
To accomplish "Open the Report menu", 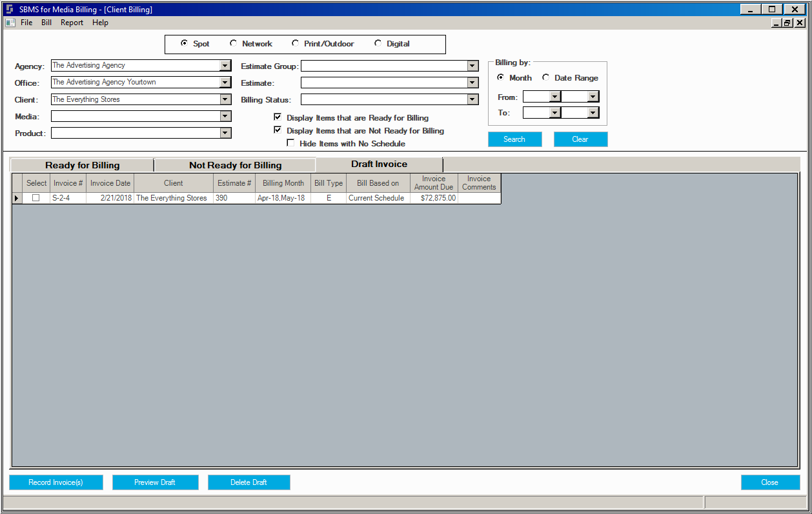I will pos(72,23).
